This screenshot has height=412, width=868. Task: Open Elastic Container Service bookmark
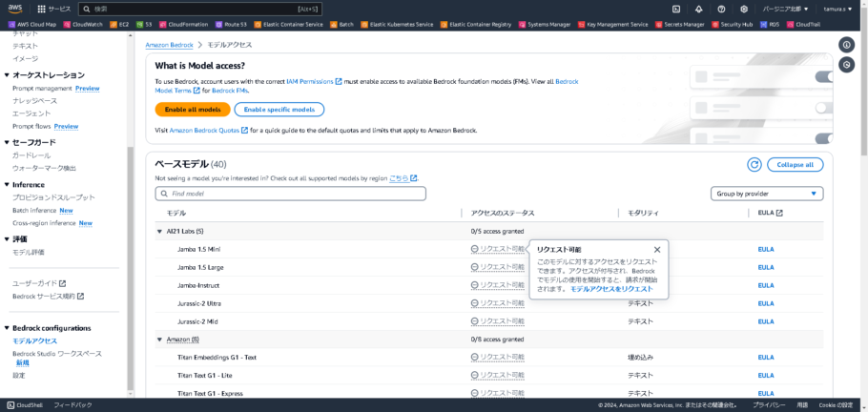click(288, 25)
